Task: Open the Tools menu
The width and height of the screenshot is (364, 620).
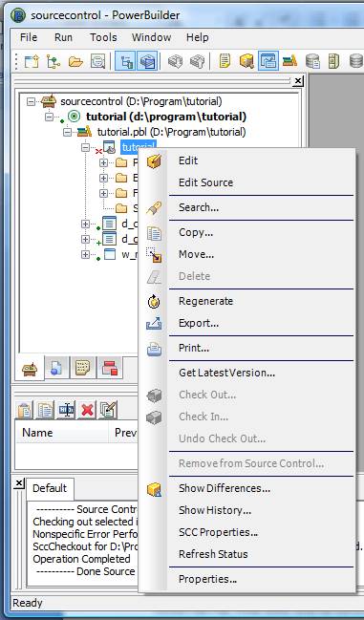Action: (x=103, y=37)
